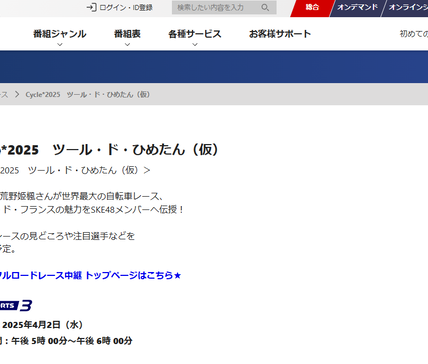Click the breadcrumb chevron before Cycle*2025
Image resolution: width=428 pixels, height=364 pixels.
point(17,94)
